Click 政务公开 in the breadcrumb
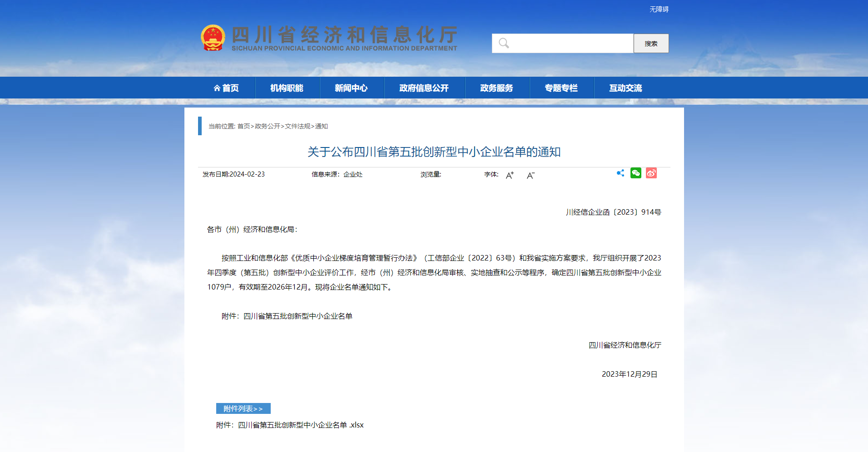The width and height of the screenshot is (868, 452). tap(268, 126)
